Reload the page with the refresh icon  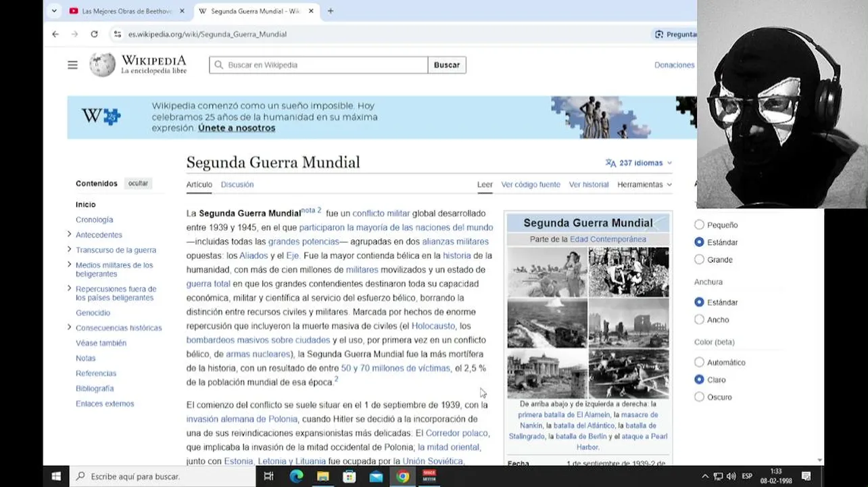click(x=94, y=34)
